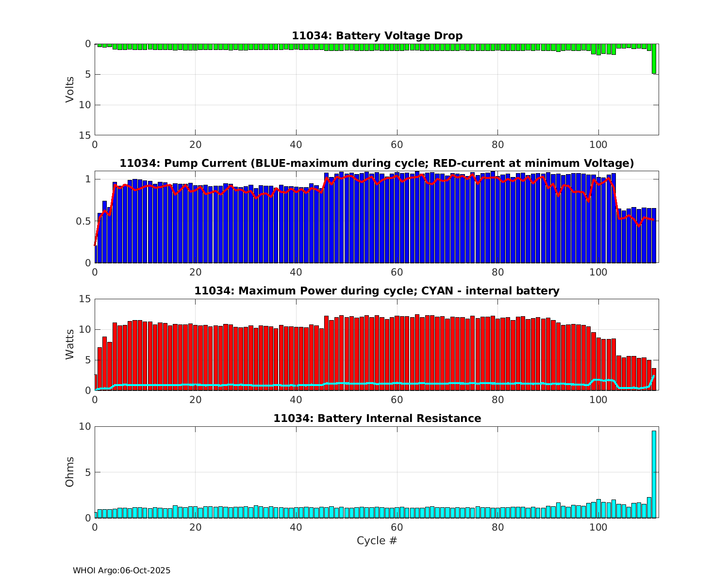Click the 'Volts' y-axis label
Image resolution: width=728 pixels, height=582 pixels.
(70, 89)
